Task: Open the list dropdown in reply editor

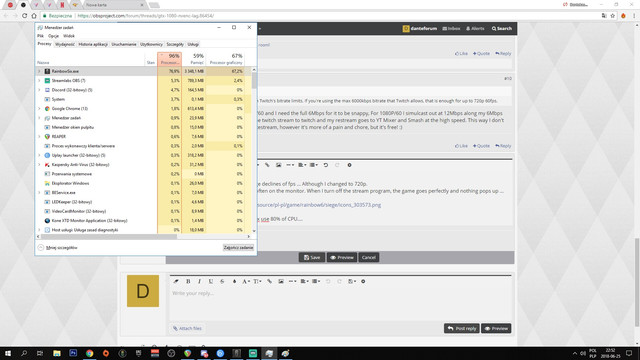Action: click(x=316, y=281)
